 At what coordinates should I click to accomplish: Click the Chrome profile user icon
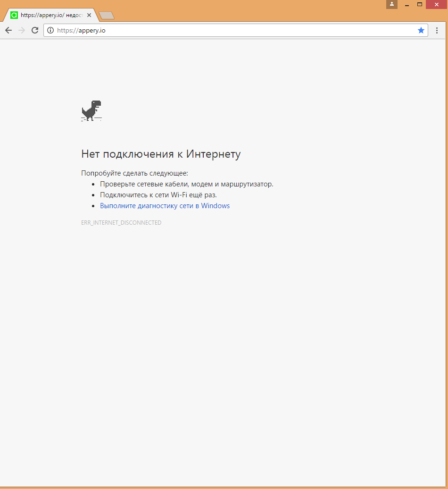click(391, 4)
